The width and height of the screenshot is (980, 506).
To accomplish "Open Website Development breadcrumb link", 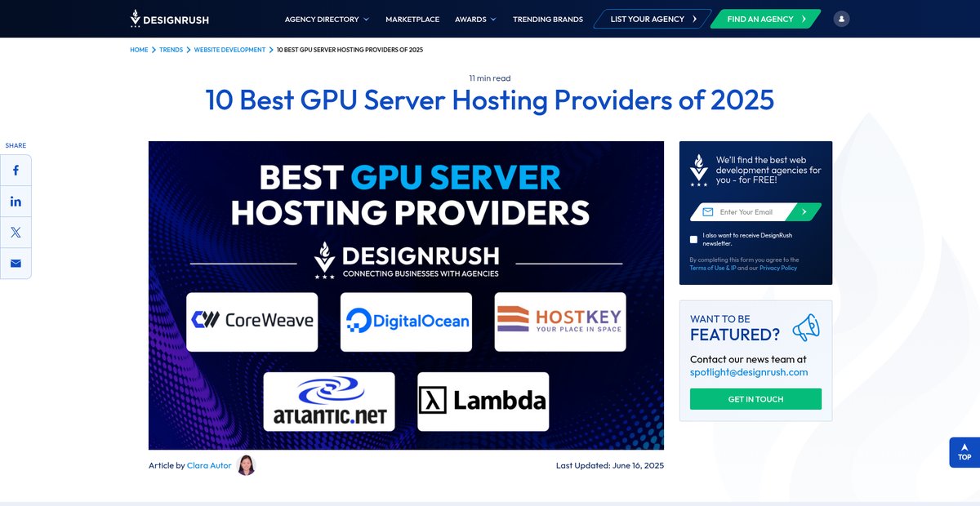I will 229,50.
